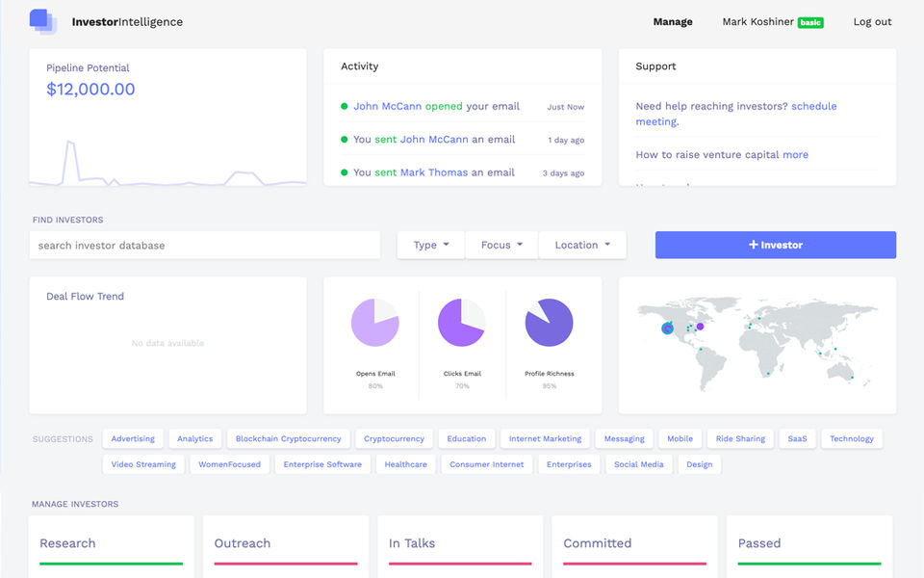Select the SaaS suggestion tag
This screenshot has width=924, height=578.
pyautogui.click(x=797, y=439)
